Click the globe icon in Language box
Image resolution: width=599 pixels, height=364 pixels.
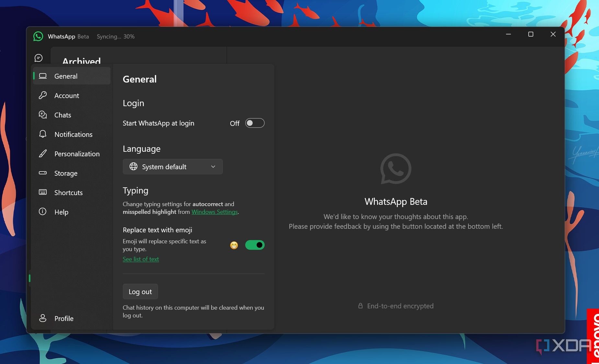pos(133,167)
